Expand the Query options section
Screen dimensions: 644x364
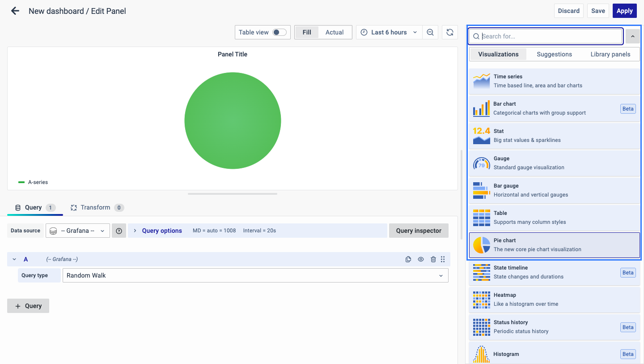(161, 231)
